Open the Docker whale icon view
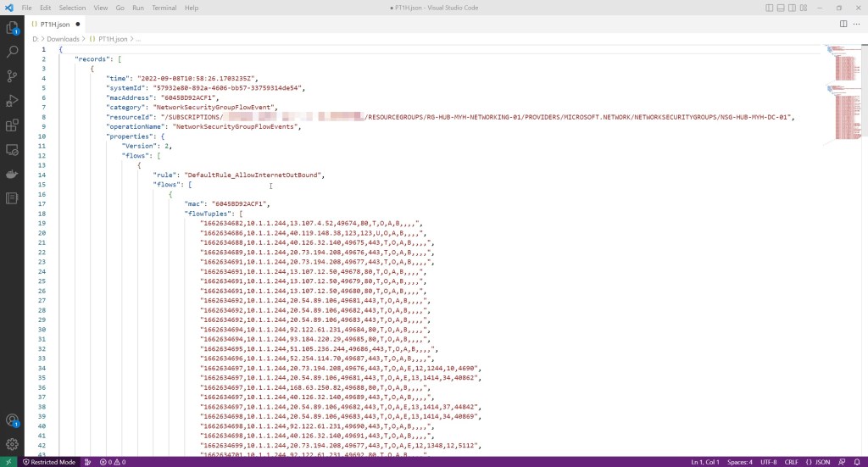 point(12,175)
